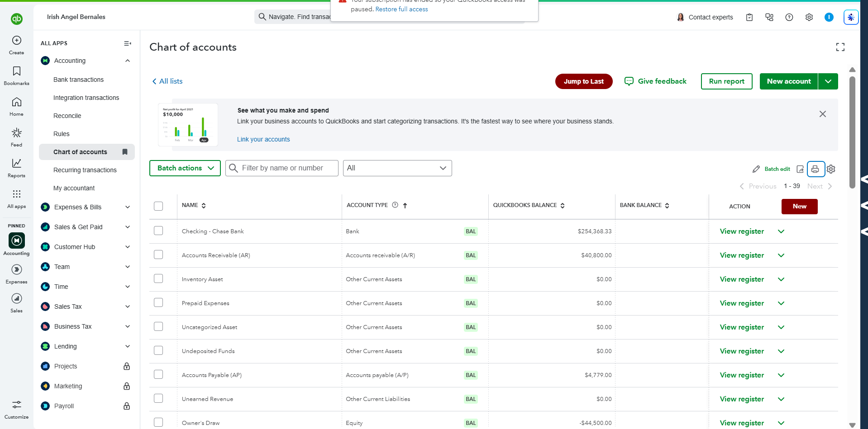
Task: Open the New account dropdown arrow
Action: tap(828, 81)
